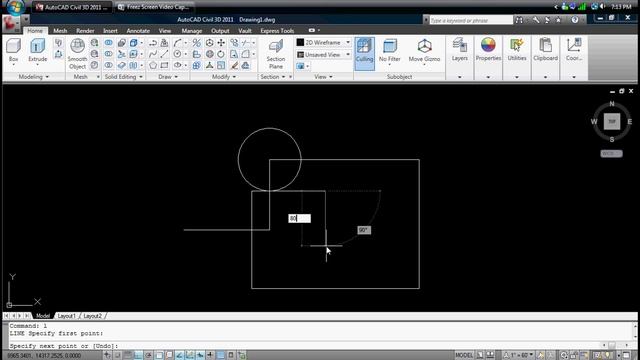The height and width of the screenshot is (360, 640).
Task: Expand the Solid Editing panel
Action: pyautogui.click(x=123, y=77)
